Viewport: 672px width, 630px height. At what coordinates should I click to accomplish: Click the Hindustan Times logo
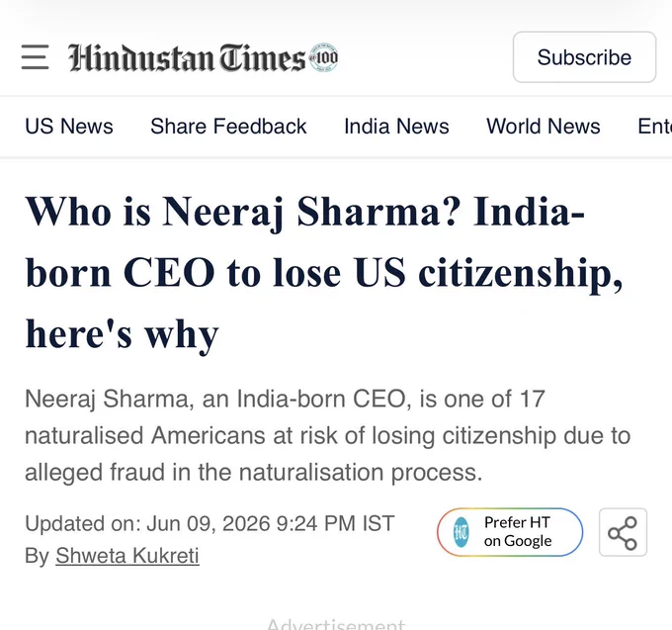click(187, 57)
